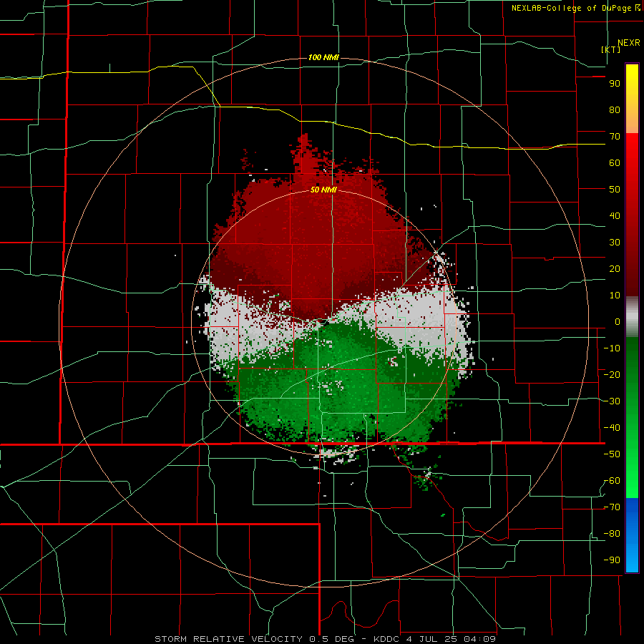
Task: Click the -30 value on color scale
Action: [612, 401]
